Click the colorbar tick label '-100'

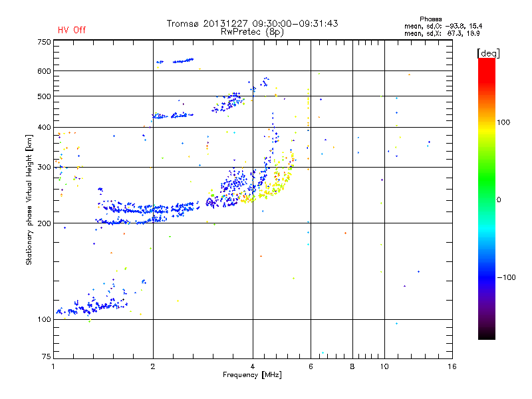pos(506,277)
